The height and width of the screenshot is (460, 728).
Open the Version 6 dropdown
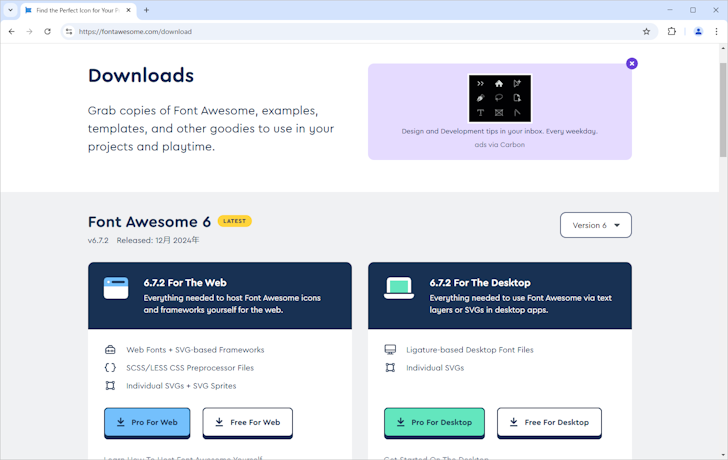tap(596, 225)
